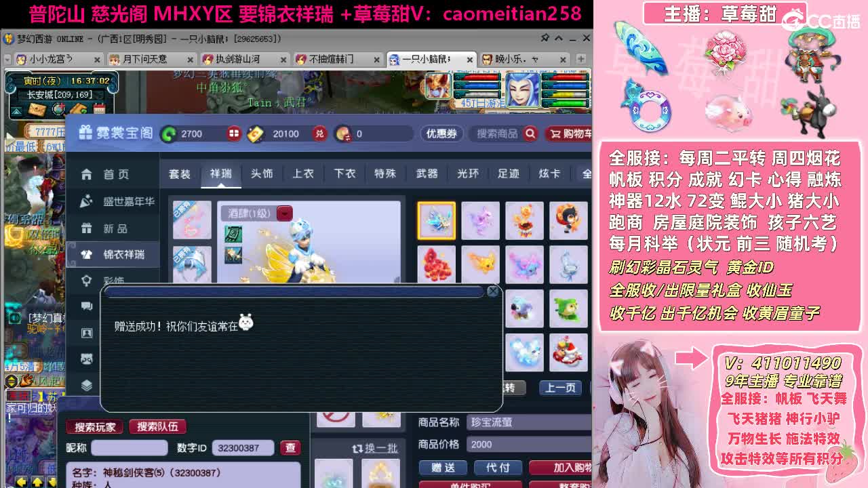
Task: Open 盛世嘉年华 in the shop sidebar
Action: (x=113, y=201)
